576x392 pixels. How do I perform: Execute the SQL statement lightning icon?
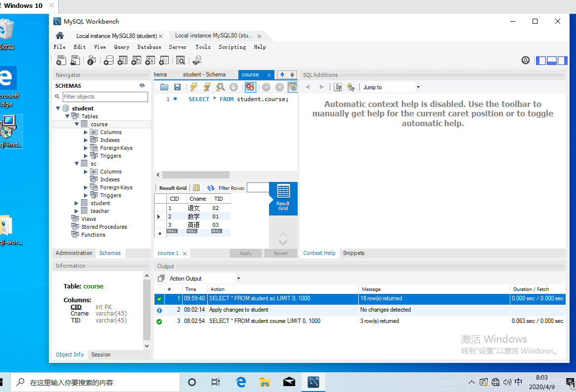[x=193, y=87]
